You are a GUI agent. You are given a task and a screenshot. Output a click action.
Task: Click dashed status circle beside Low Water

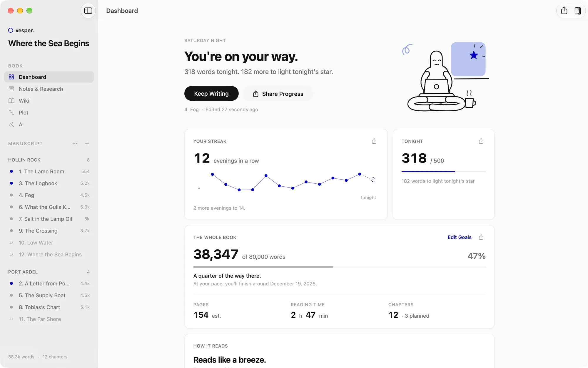point(11,243)
